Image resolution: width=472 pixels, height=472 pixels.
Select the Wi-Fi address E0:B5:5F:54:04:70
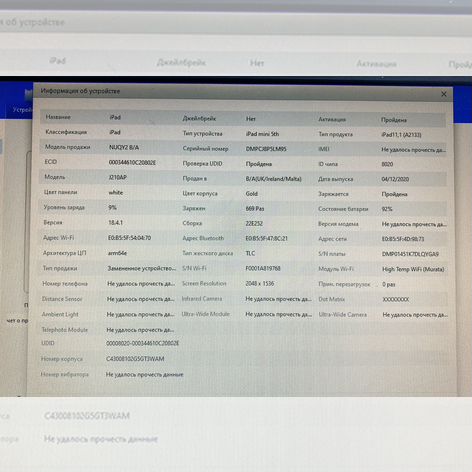pos(129,238)
